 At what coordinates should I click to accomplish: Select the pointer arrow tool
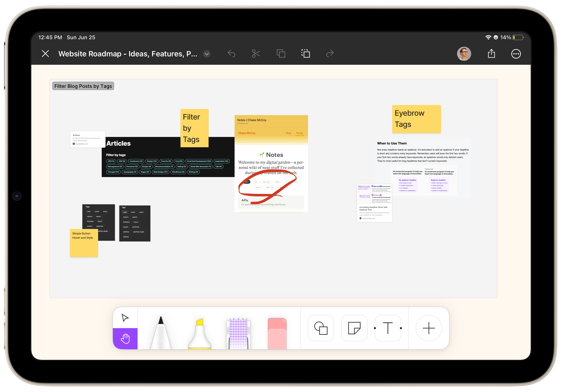(125, 318)
